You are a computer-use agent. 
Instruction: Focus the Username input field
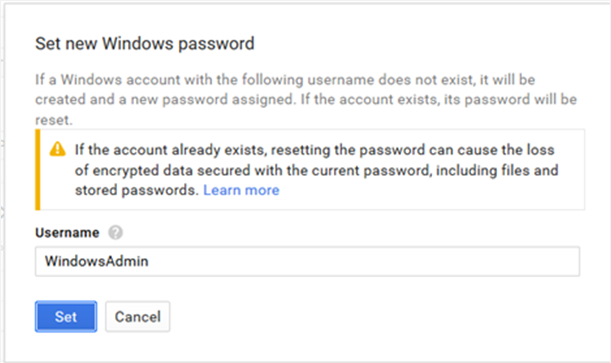pyautogui.click(x=307, y=261)
